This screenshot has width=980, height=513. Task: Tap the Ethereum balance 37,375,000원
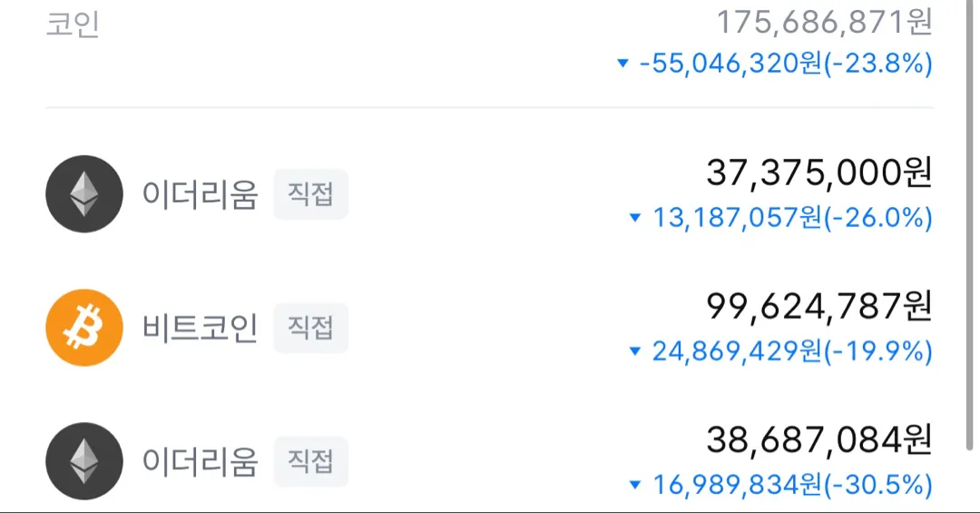818,173
